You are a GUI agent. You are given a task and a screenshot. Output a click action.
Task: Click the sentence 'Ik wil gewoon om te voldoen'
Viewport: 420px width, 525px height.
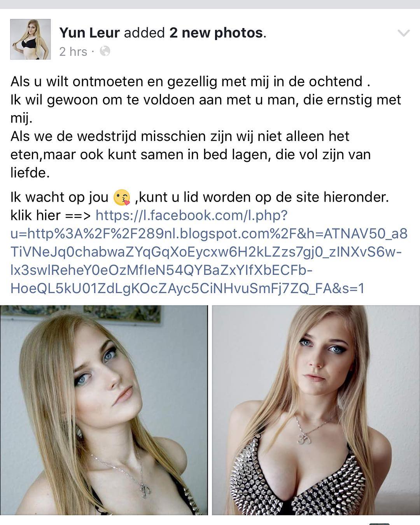click(205, 109)
